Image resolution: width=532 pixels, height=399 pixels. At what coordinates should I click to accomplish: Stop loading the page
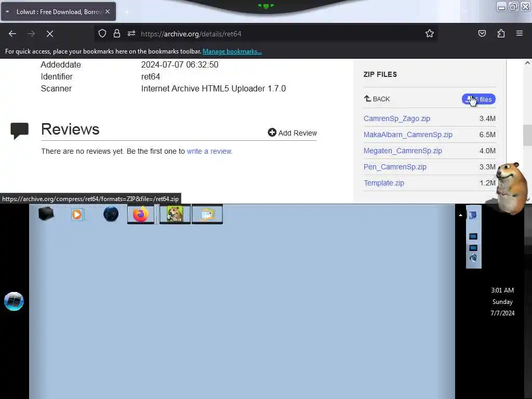click(x=50, y=34)
